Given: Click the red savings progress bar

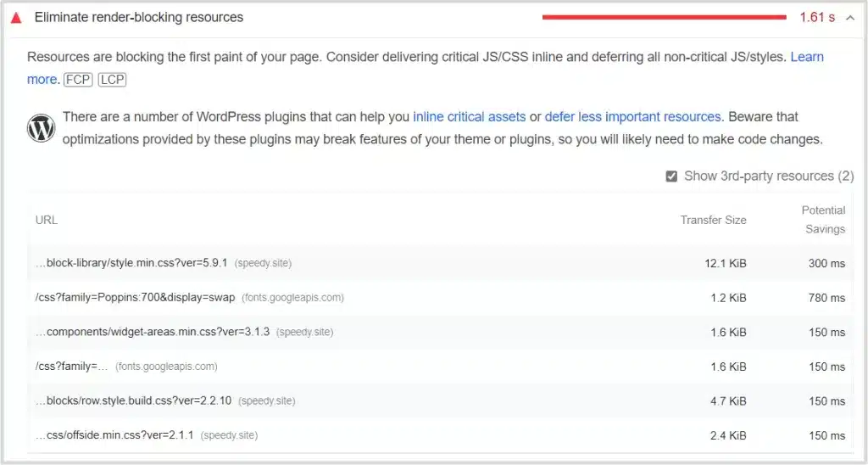Looking at the screenshot, I should 664,17.
